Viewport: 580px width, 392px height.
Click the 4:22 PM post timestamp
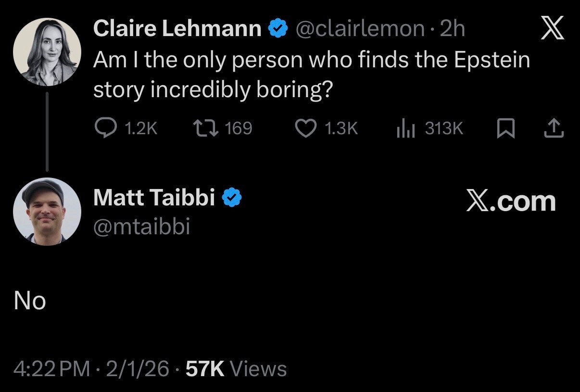click(x=51, y=369)
